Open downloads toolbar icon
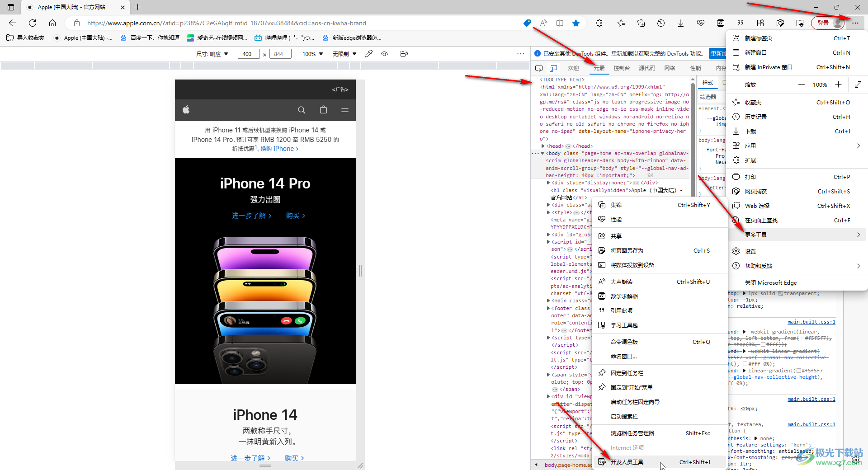Image resolution: width=868 pixels, height=470 pixels. [x=681, y=23]
